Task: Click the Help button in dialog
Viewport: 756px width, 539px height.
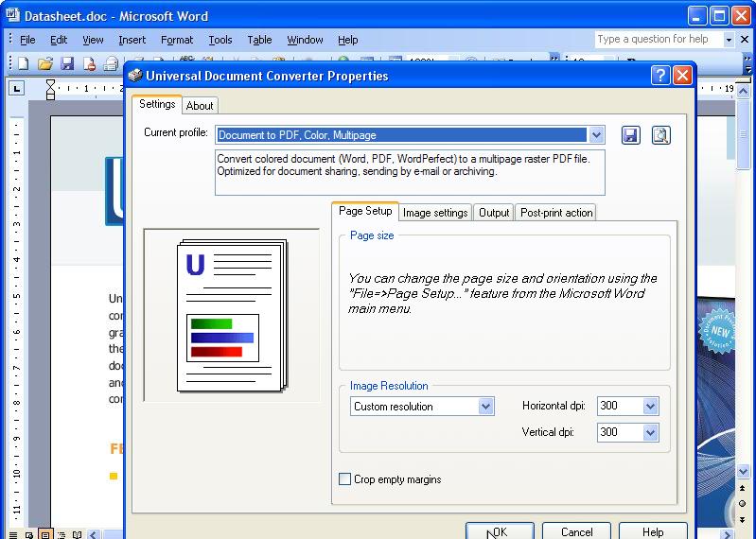Action: [x=653, y=531]
